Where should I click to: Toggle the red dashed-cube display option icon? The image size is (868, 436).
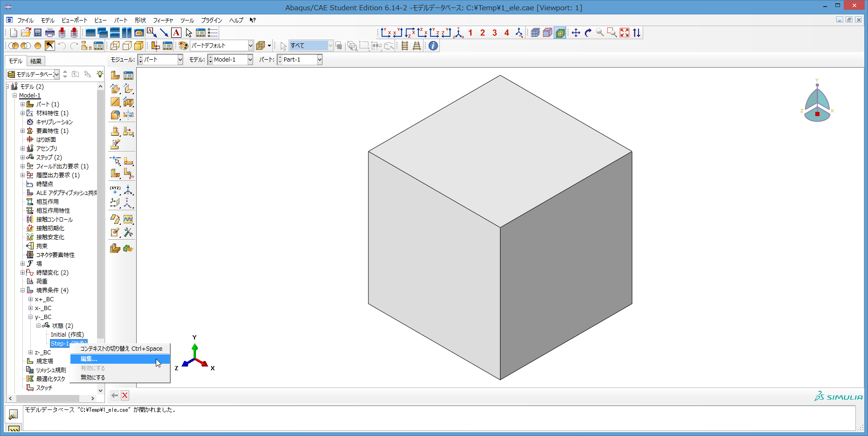548,33
